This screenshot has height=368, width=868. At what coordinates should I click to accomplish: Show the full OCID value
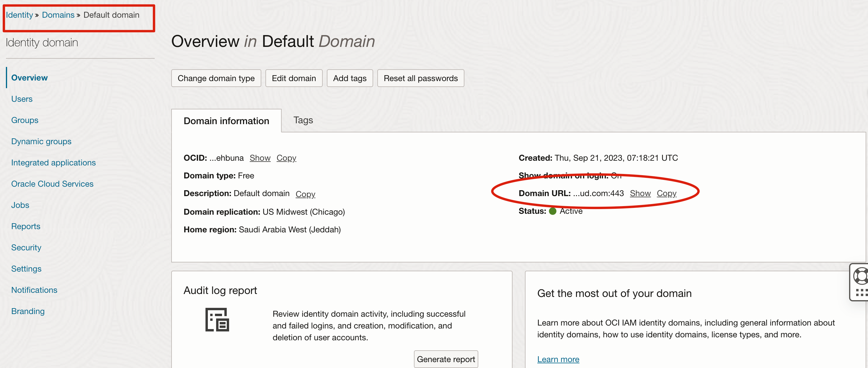260,158
